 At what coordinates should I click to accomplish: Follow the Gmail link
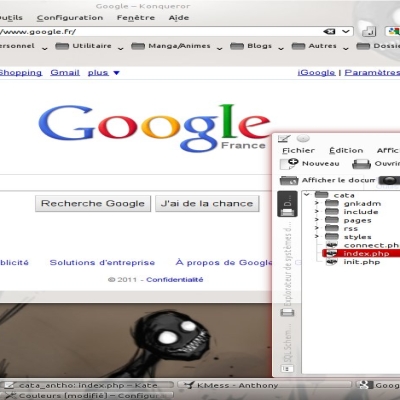(x=65, y=73)
